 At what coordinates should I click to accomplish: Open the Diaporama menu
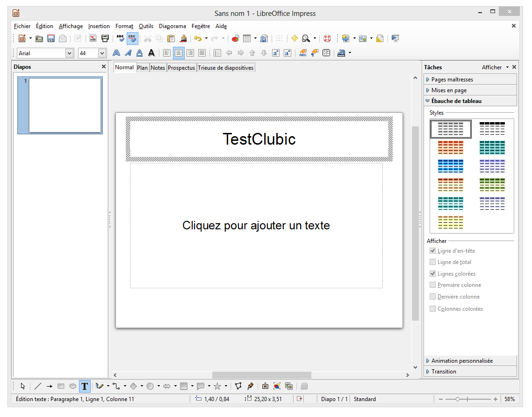pos(173,26)
